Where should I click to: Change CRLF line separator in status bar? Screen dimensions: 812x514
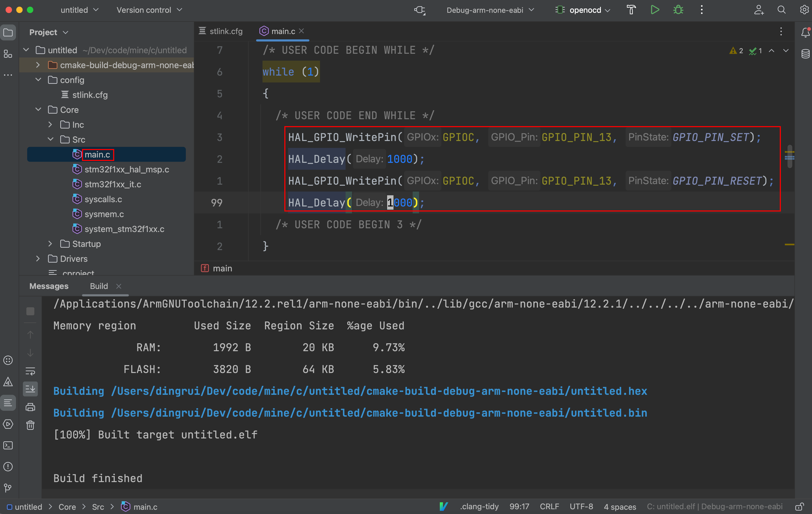tap(549, 507)
